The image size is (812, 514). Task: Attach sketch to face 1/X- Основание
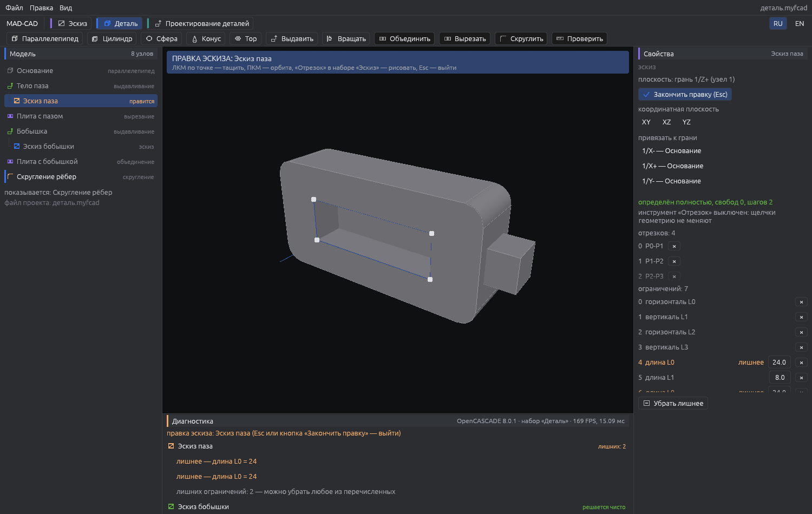(672, 151)
